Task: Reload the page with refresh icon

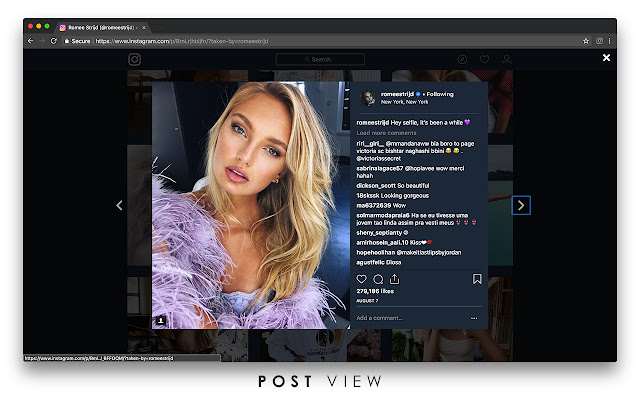Action: [53, 41]
